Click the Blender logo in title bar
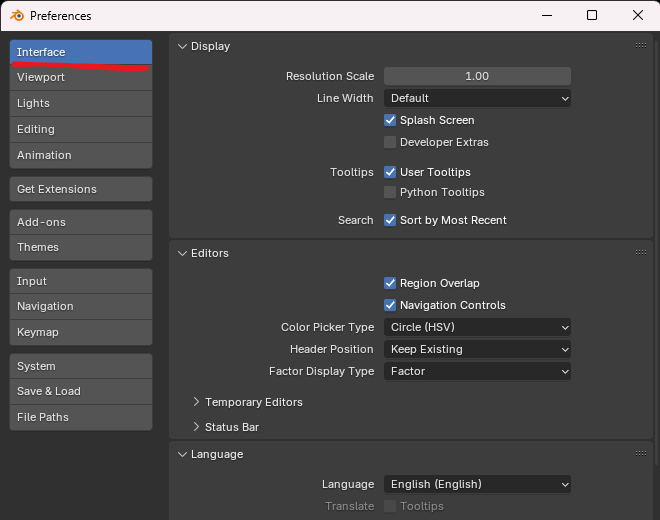The height and width of the screenshot is (520, 660). [17, 16]
